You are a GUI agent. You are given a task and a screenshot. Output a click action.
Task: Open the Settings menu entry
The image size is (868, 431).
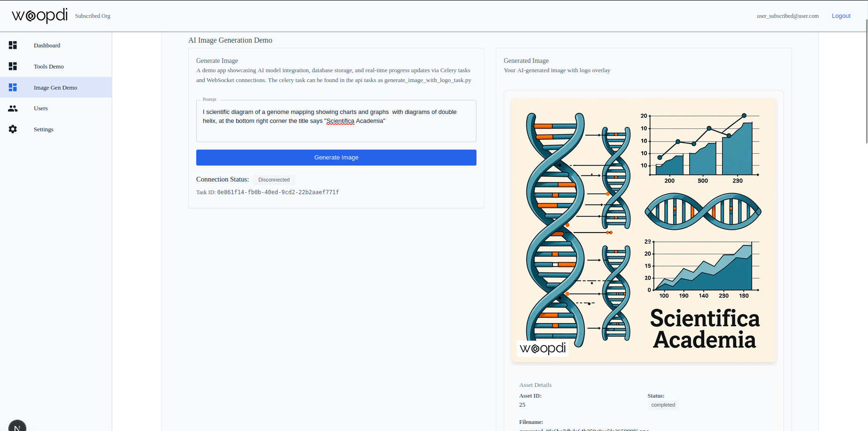click(x=44, y=129)
